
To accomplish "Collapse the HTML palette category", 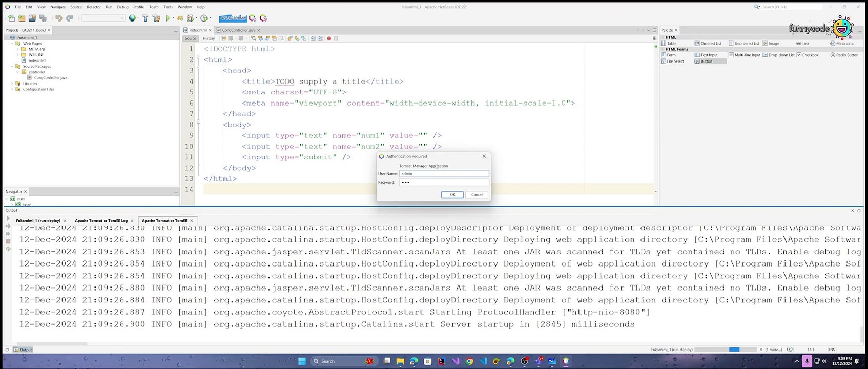I will point(663,37).
